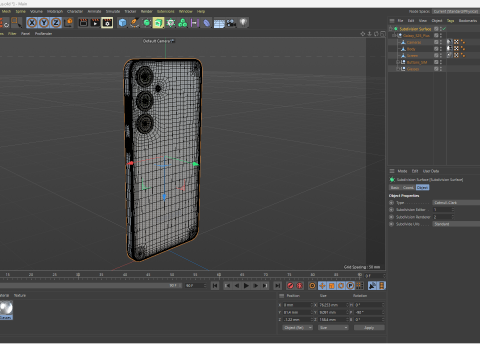
Task: Open the Render menu
Action: point(147,11)
